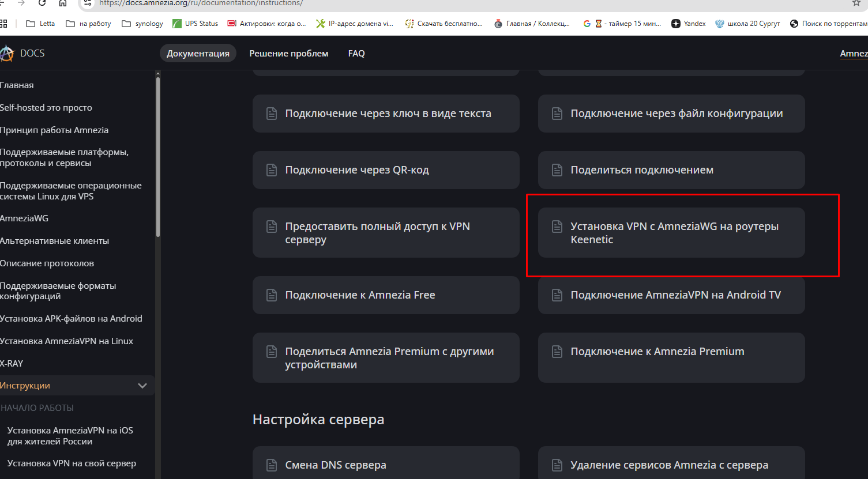This screenshot has width=868, height=479.
Task: Open «Установка VPN на свой сервер» sidebar item
Action: coord(72,463)
